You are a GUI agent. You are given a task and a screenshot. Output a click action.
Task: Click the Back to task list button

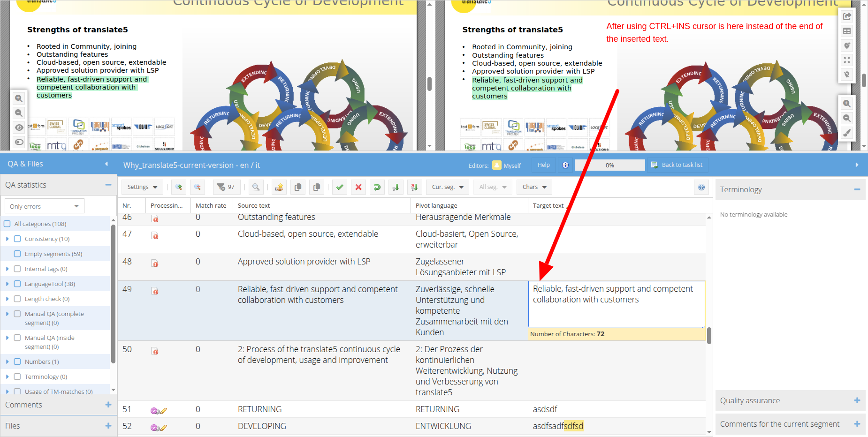[x=678, y=165]
